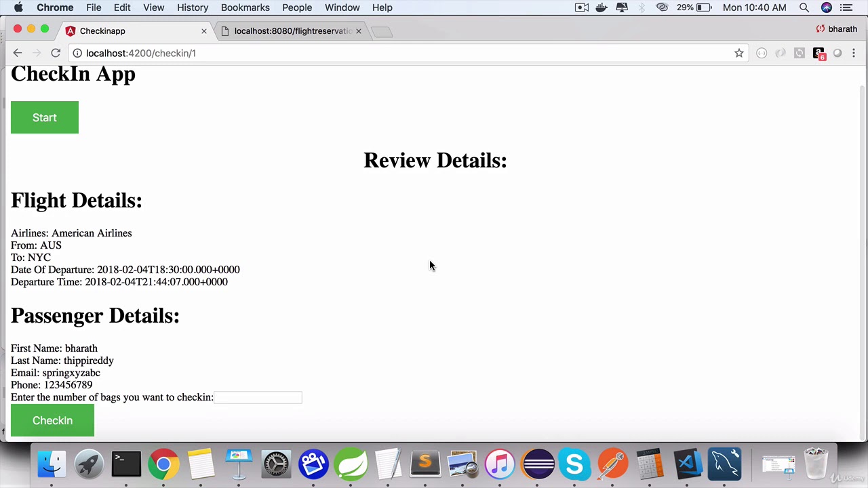Open the Bookmarks menu
This screenshot has height=488, width=868.
tap(245, 7)
